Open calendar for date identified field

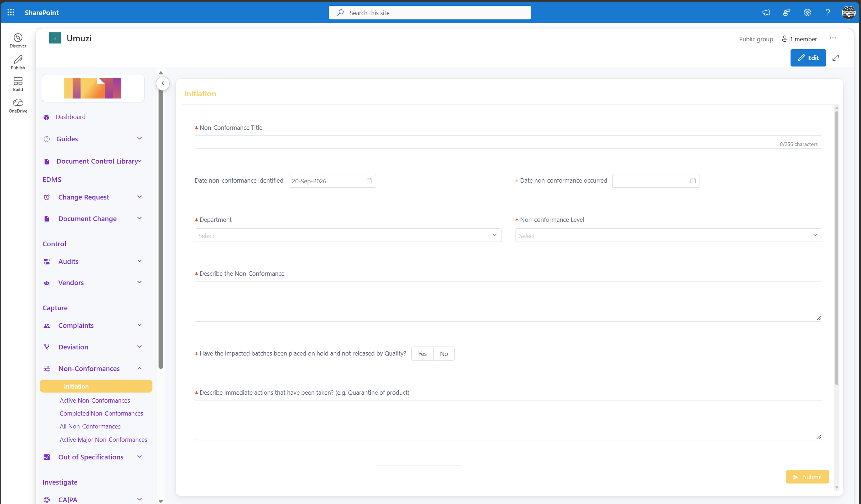(369, 181)
